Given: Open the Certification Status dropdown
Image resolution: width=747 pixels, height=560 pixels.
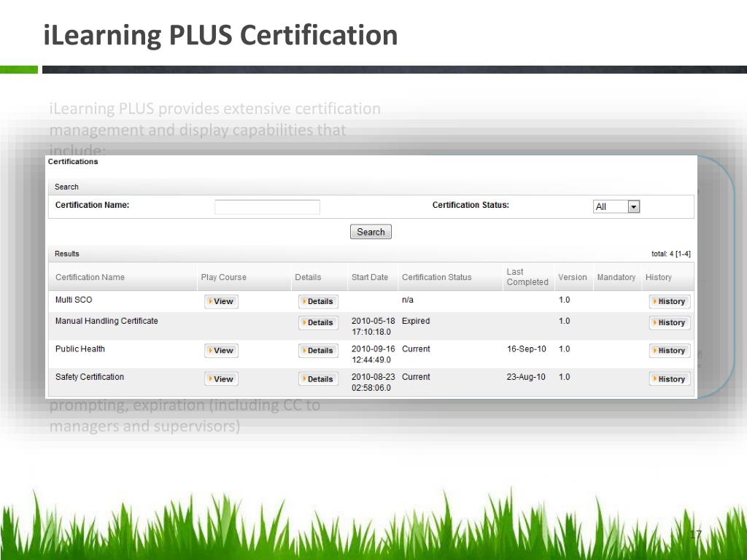Looking at the screenshot, I should (616, 206).
